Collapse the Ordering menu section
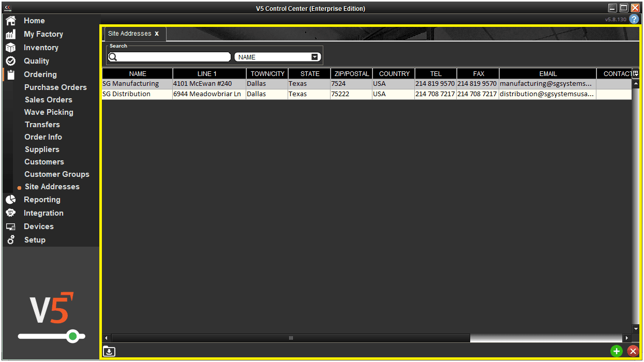 pyautogui.click(x=40, y=74)
